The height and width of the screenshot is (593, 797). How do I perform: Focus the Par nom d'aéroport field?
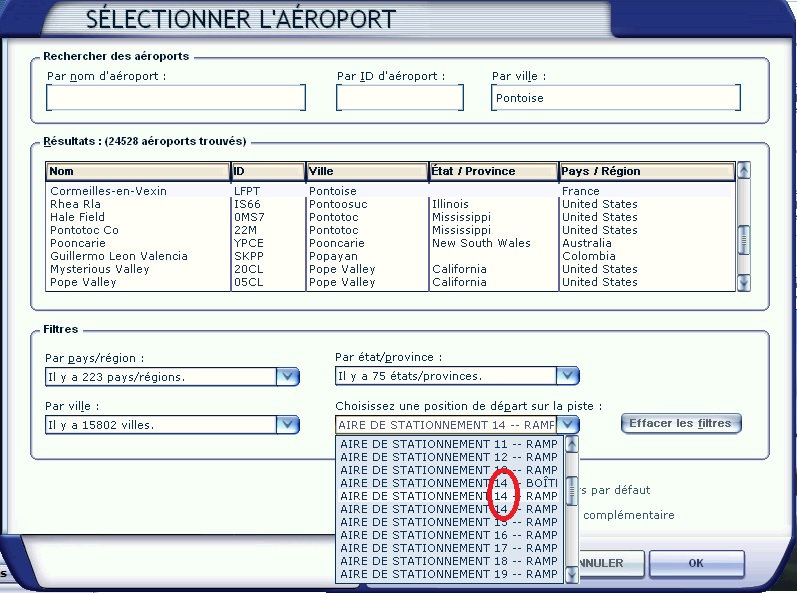coord(175,98)
